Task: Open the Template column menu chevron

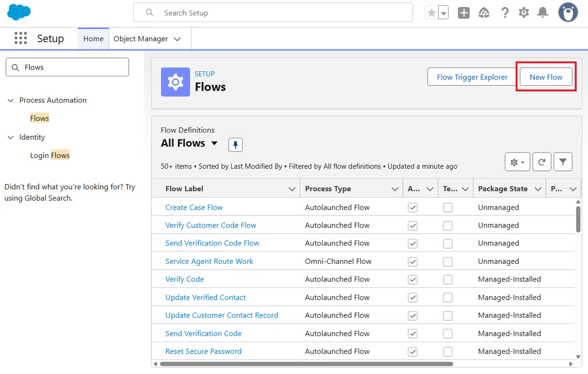Action: (x=465, y=189)
